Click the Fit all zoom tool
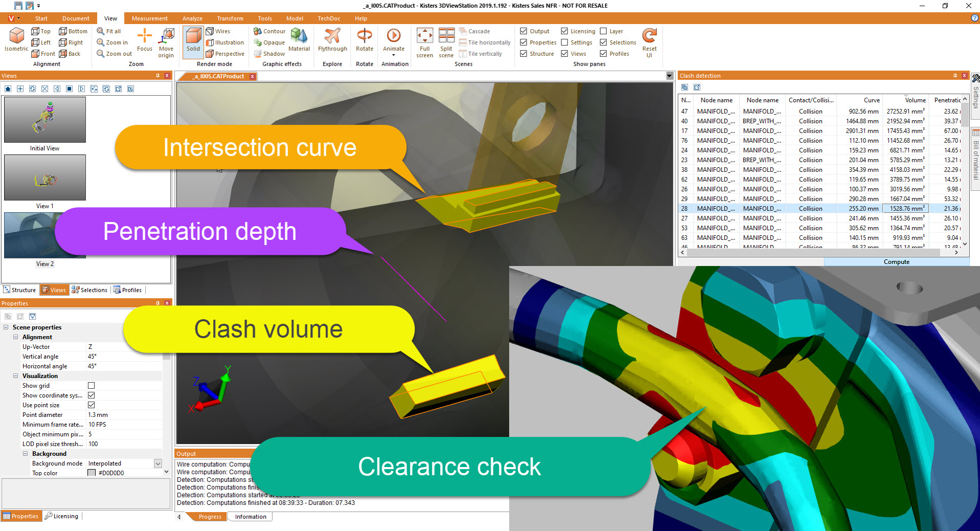This screenshot has width=980, height=531. [109, 31]
